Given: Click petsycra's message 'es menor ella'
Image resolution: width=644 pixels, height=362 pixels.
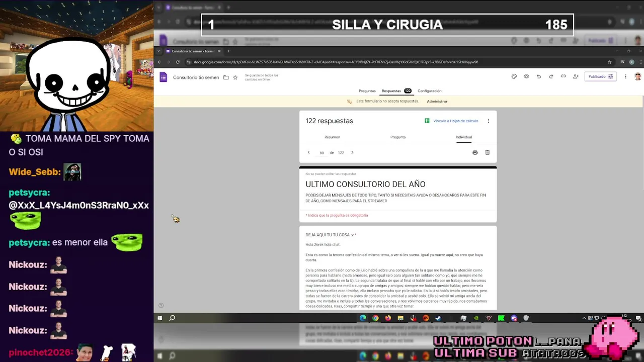Looking at the screenshot, I should (x=79, y=242).
